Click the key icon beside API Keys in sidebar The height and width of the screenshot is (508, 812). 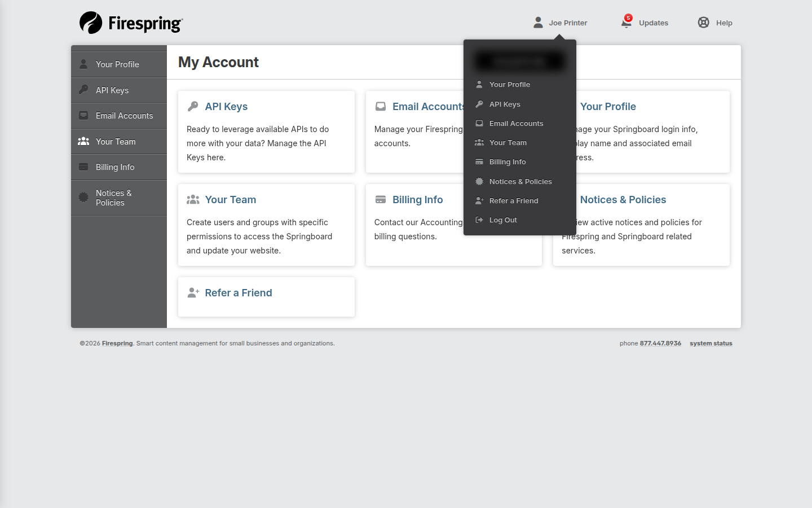[83, 90]
